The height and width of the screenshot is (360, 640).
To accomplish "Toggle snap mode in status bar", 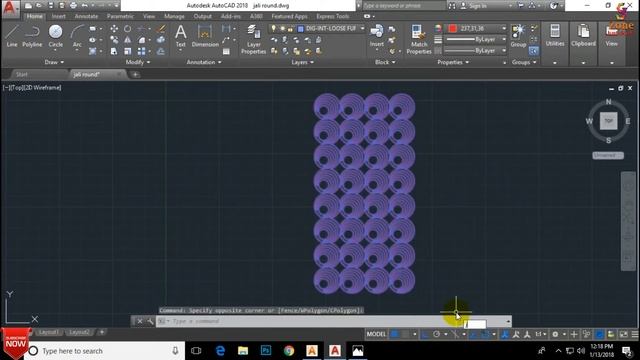I will [x=405, y=334].
